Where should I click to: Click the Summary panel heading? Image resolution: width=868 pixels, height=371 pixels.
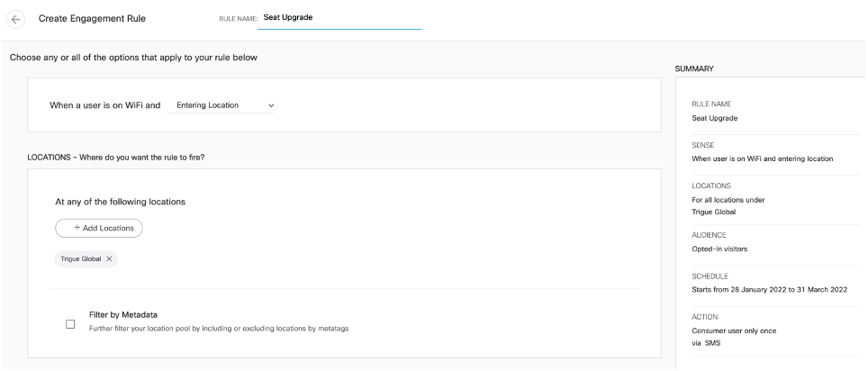click(694, 68)
